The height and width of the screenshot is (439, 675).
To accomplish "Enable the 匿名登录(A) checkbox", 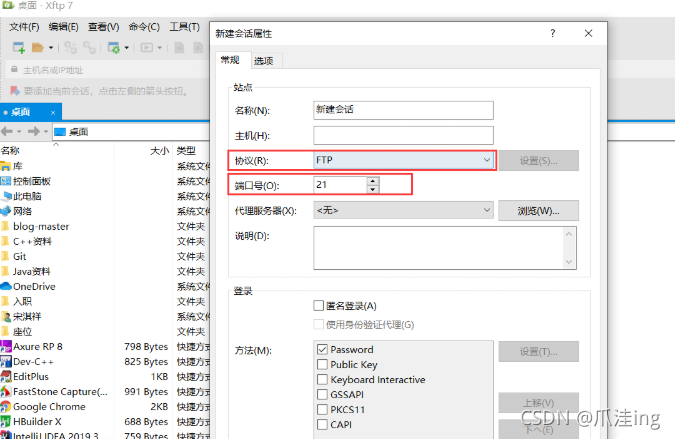I will [319, 306].
